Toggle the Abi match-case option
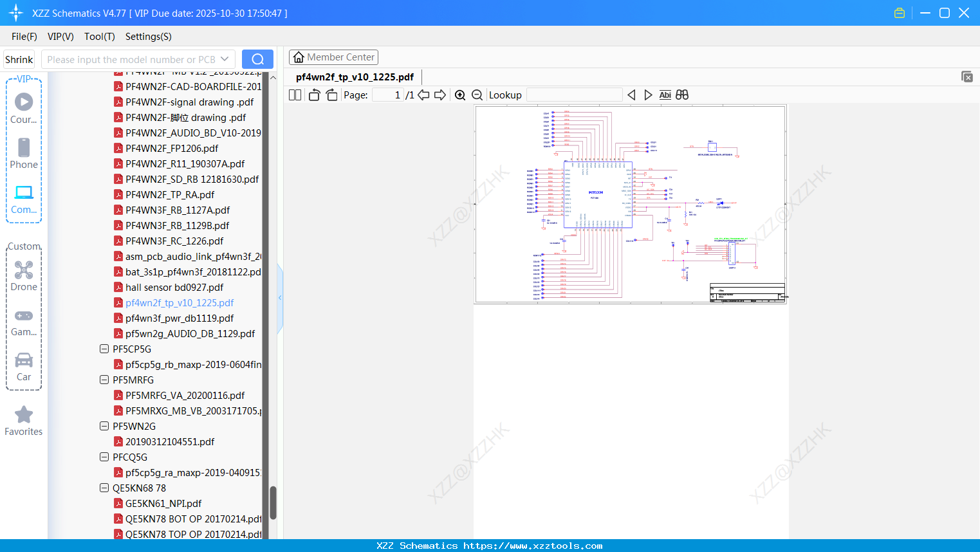Screen dimensions: 980x552 665,95
